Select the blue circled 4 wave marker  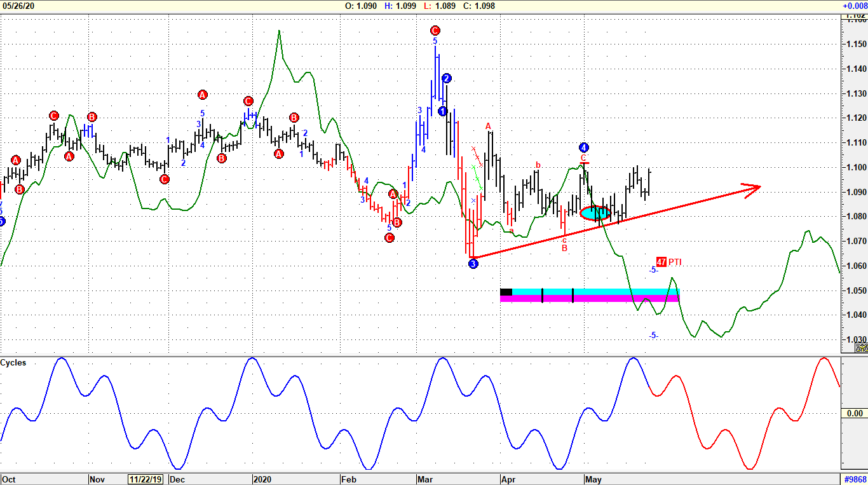pyautogui.click(x=584, y=147)
